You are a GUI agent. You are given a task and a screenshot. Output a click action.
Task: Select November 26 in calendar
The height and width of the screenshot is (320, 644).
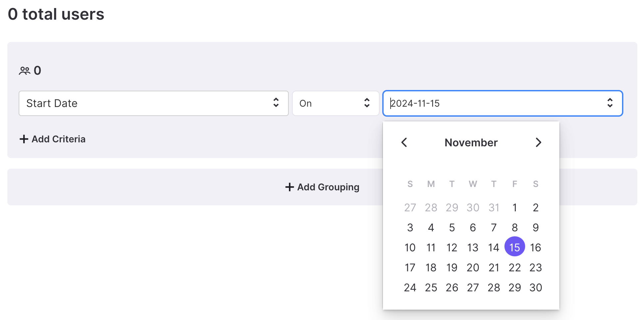point(452,288)
